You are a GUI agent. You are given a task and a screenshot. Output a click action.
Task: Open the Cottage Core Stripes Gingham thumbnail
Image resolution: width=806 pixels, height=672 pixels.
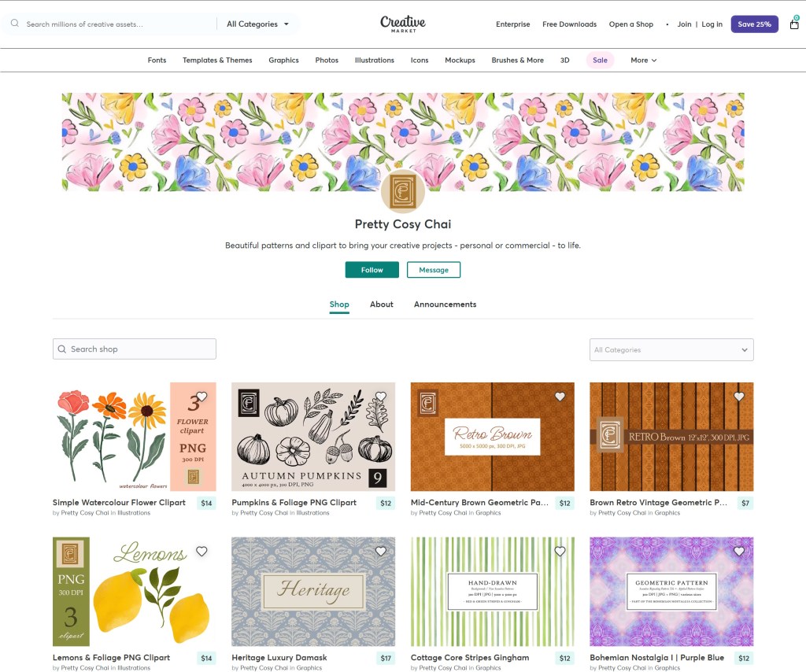[x=492, y=592]
